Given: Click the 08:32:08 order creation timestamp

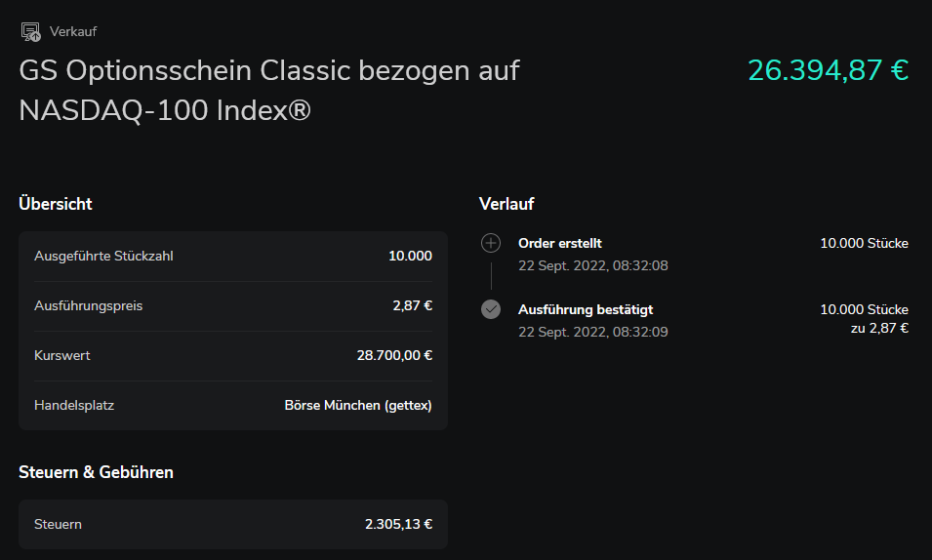Looking at the screenshot, I should (x=640, y=265).
